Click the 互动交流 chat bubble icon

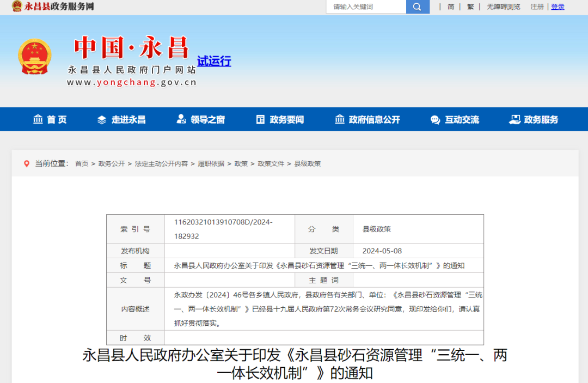(x=435, y=119)
